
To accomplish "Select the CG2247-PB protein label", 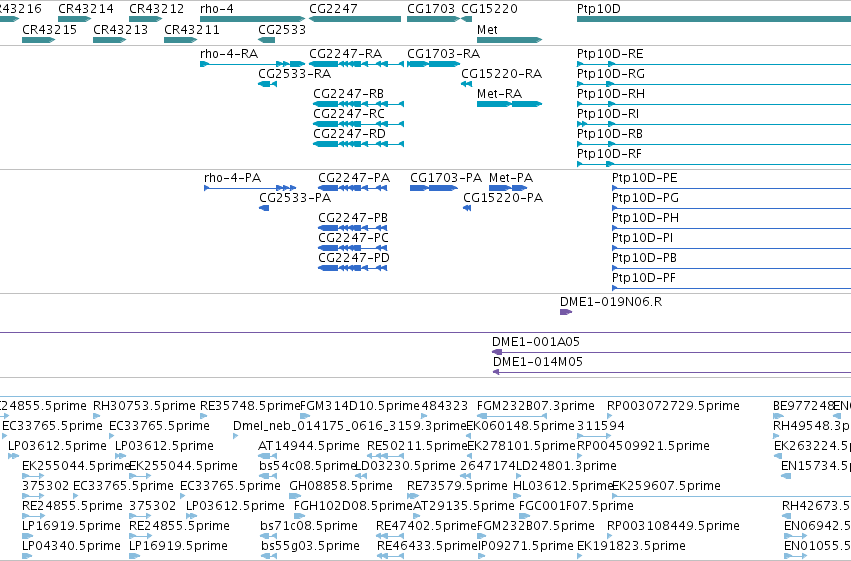I will (x=353, y=218).
